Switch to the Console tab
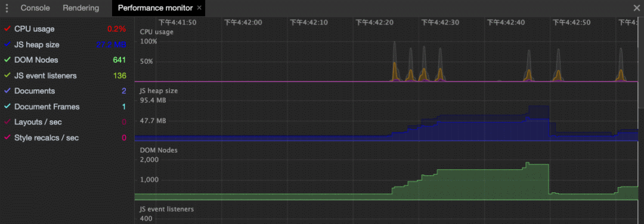 coord(35,8)
